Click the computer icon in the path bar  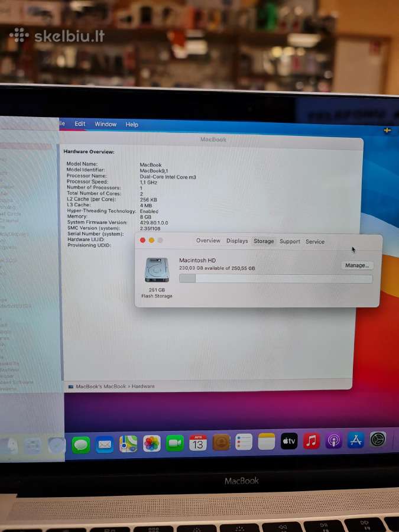click(70, 387)
